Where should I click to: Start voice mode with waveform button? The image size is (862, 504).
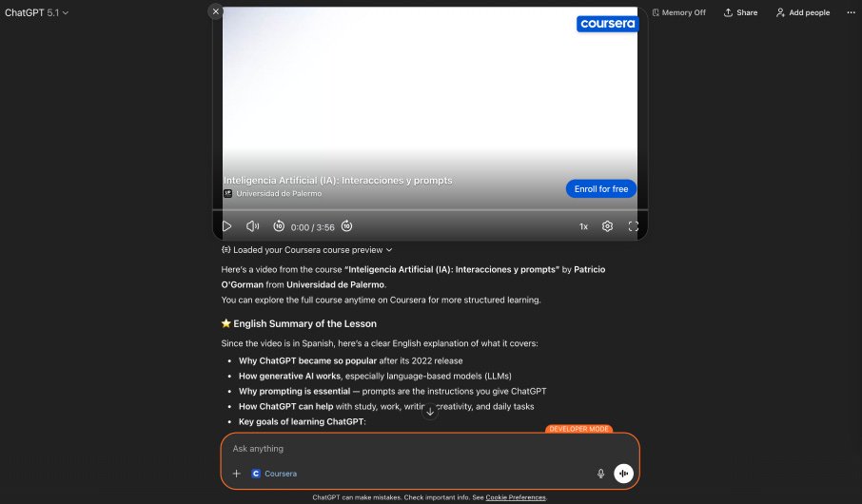tap(623, 474)
